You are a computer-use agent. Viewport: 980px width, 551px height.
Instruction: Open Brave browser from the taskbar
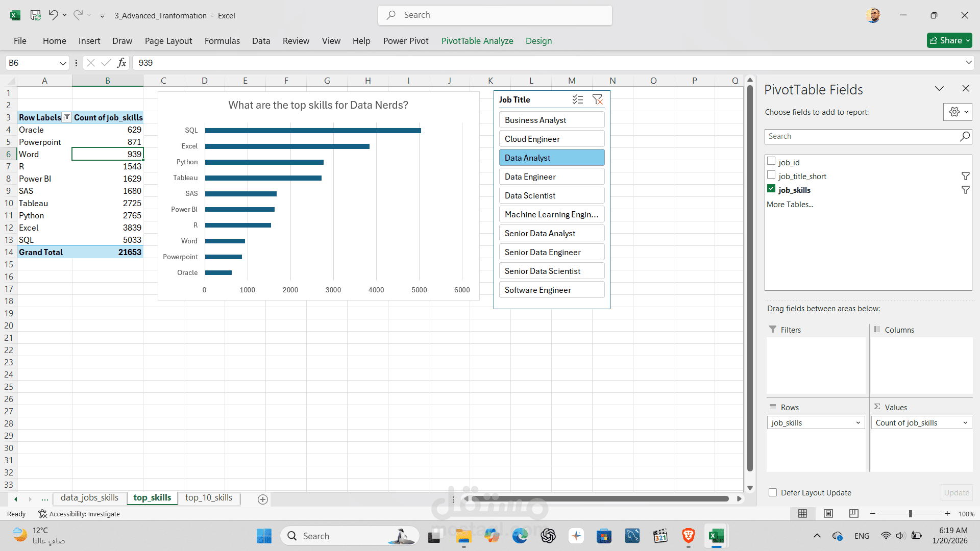688,536
